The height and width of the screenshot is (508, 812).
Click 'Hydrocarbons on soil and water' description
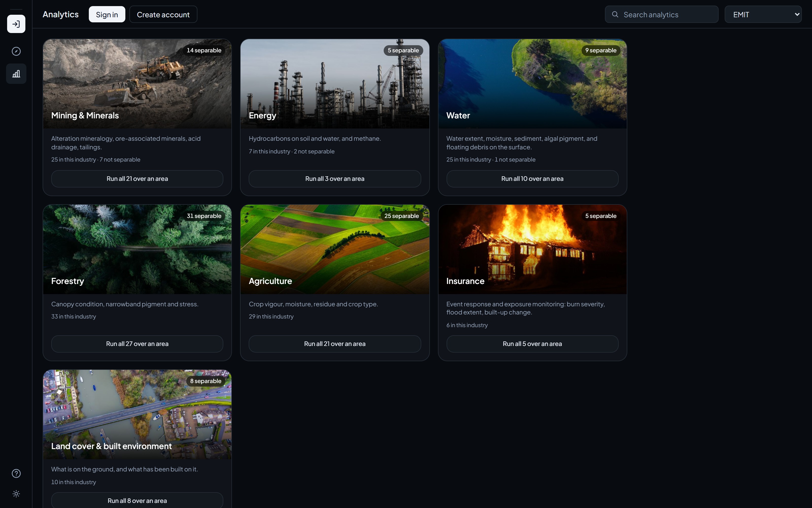(x=315, y=138)
